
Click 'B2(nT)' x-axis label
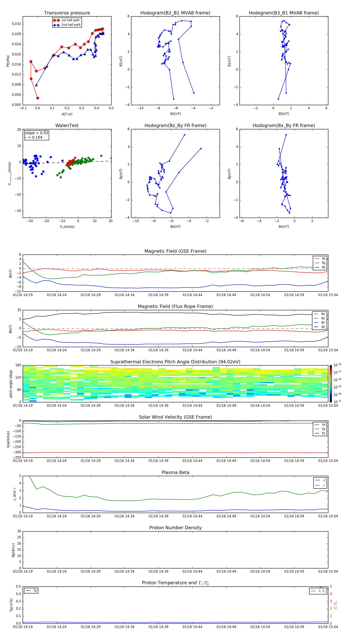click(x=175, y=114)
